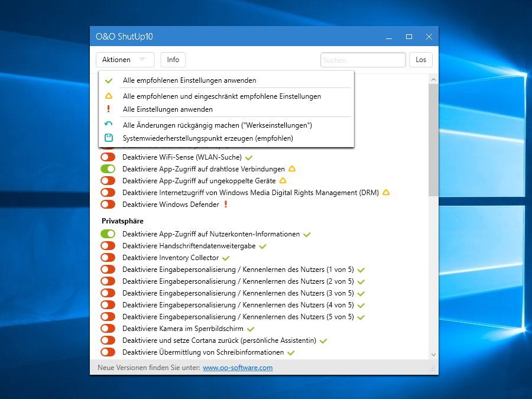Click green check beside Eingabepersonalisierung (2 von 5)
Screen dimensions: 532x399
pyautogui.click(x=361, y=282)
